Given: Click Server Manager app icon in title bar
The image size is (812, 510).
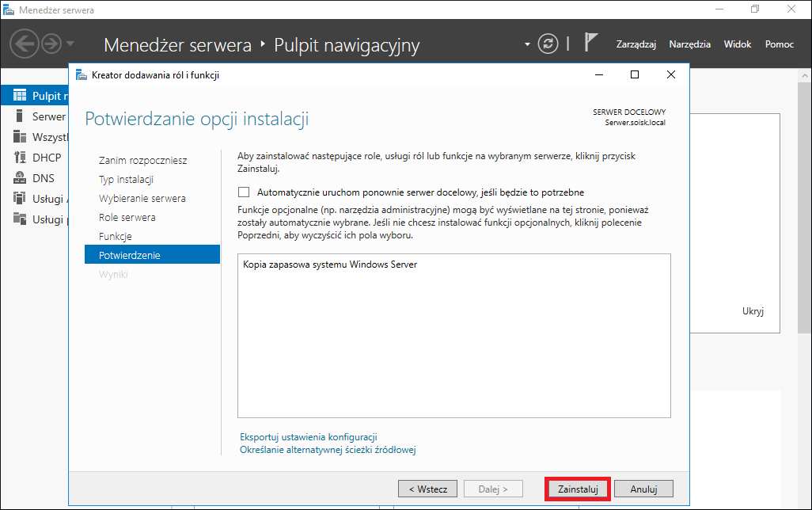Looking at the screenshot, I should tap(8, 10).
